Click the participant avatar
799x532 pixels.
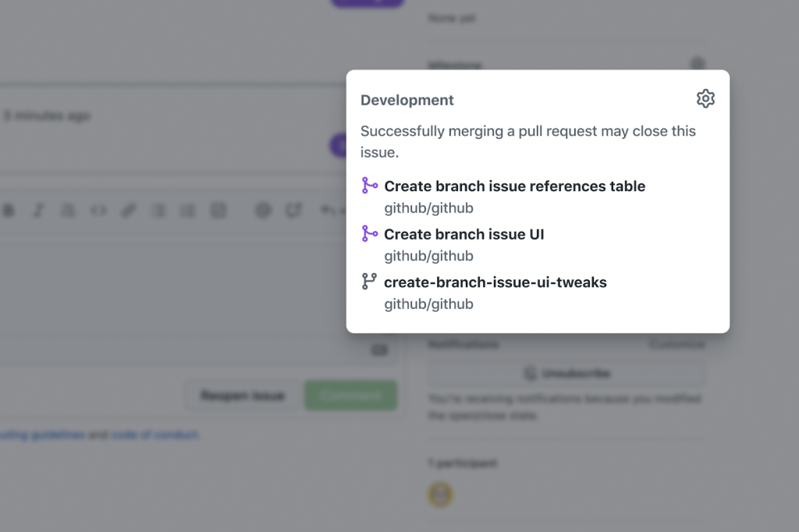pos(441,494)
